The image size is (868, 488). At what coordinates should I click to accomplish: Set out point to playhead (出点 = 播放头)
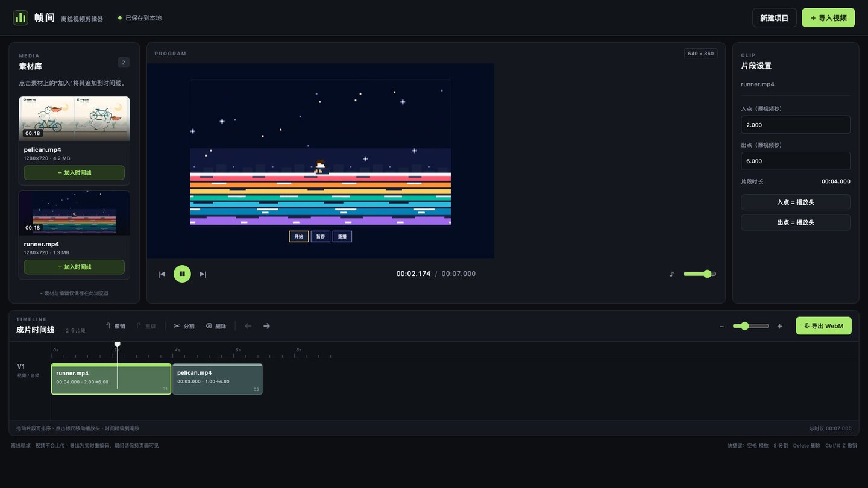click(x=796, y=222)
